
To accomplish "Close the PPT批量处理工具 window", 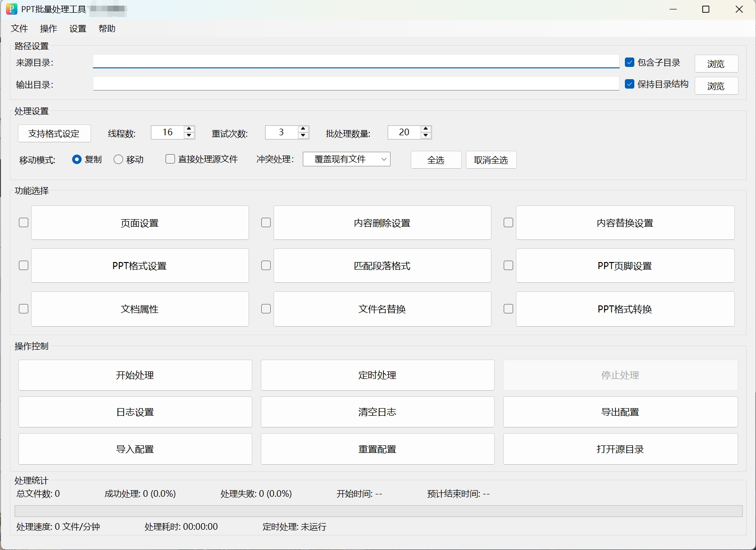I will click(x=739, y=9).
